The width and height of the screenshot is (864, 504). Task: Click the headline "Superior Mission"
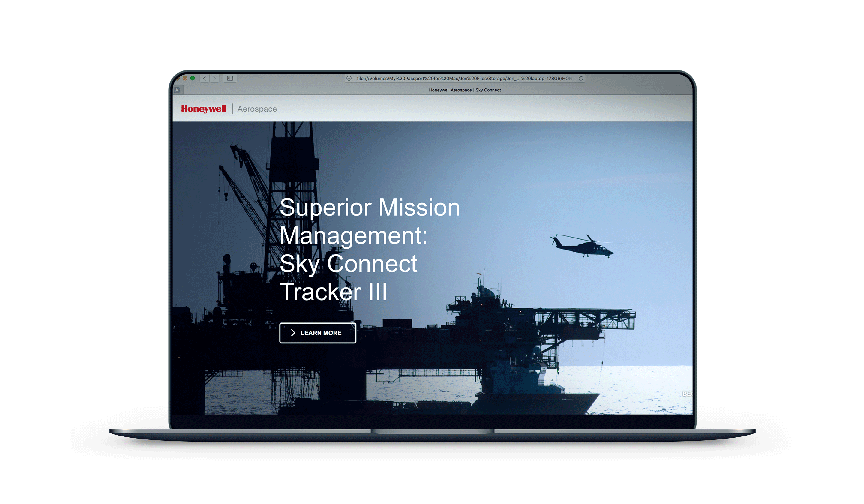pos(369,208)
